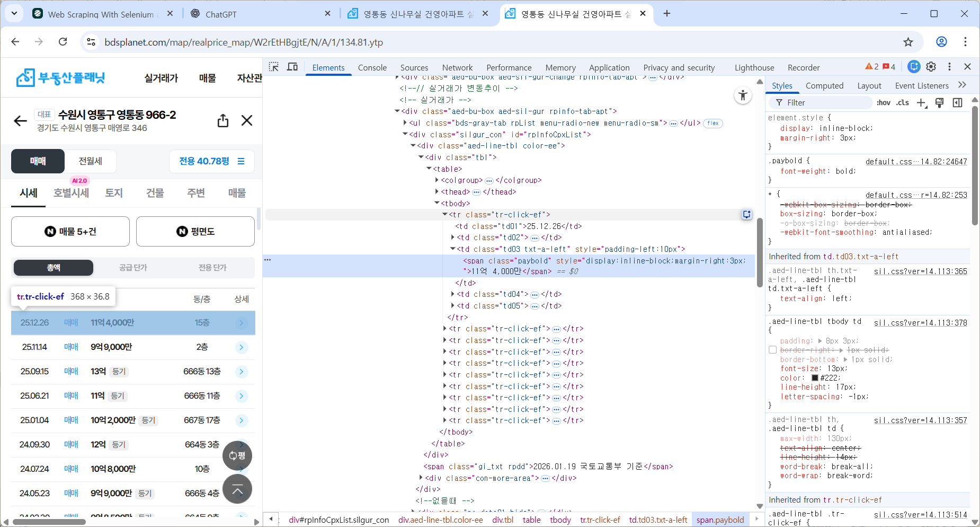Expand the td class td02 node
Screen dimensions: 980x527
pos(453,238)
